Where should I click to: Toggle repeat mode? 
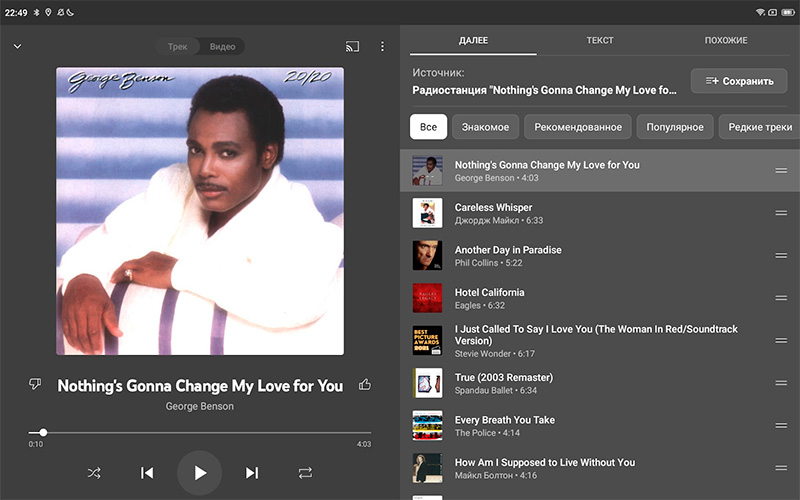305,473
